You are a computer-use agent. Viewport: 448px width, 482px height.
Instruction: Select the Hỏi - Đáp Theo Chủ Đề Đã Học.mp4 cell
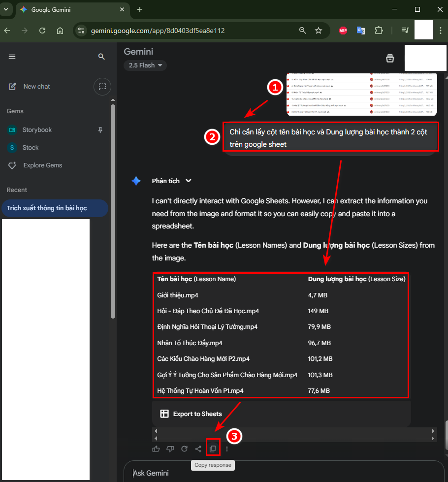[208, 311]
